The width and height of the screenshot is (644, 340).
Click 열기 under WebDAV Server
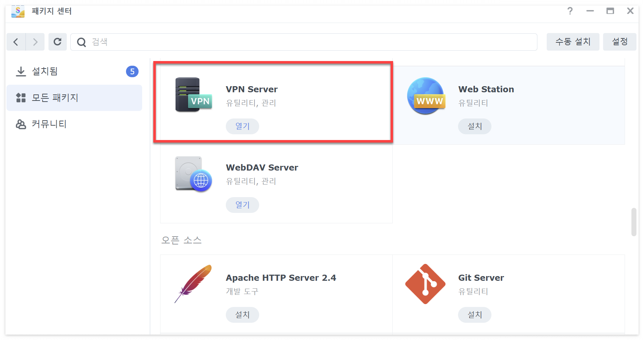point(242,205)
